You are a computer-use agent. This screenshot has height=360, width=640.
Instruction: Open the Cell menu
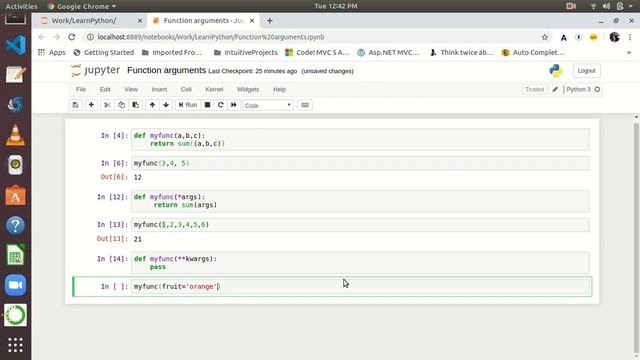186,89
